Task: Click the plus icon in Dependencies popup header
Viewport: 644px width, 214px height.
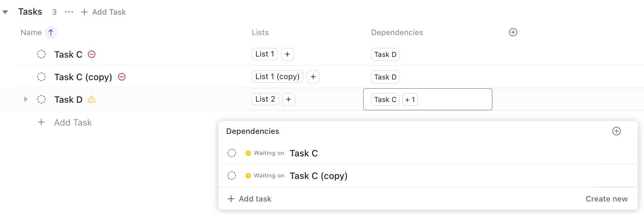Action: (x=616, y=131)
